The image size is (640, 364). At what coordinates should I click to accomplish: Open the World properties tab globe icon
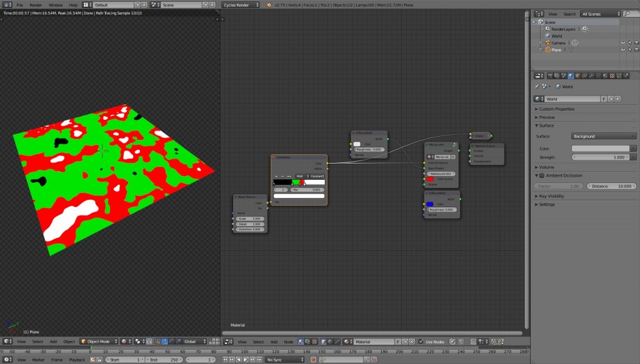point(571,76)
